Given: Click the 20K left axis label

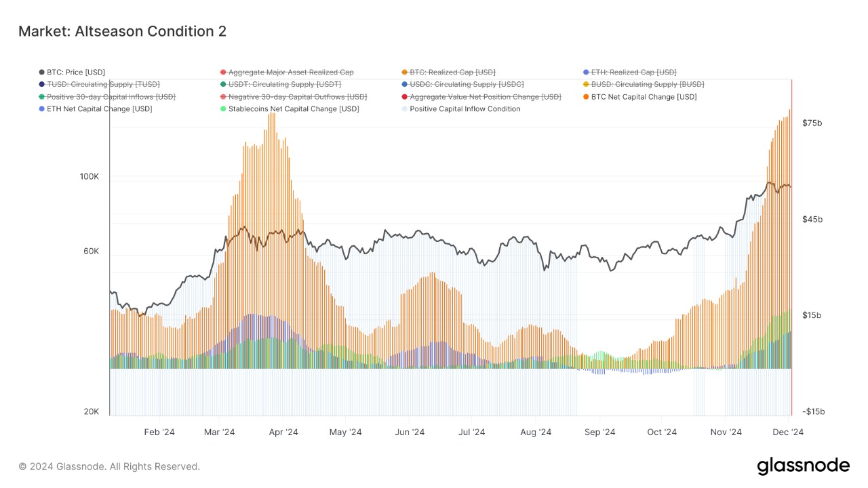Looking at the screenshot, I should pos(92,412).
